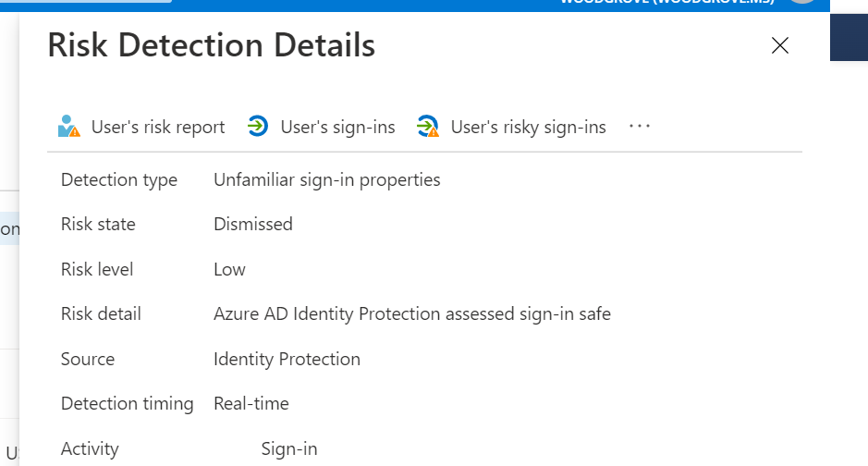The height and width of the screenshot is (466, 868).
Task: Open the more options ellipsis menu
Action: pos(640,126)
